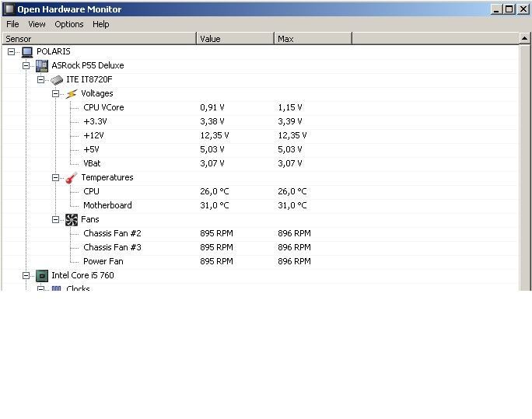Click the +5V max value 5,03 V
Image resolution: width=532 pixels, height=419 pixels.
pos(290,149)
